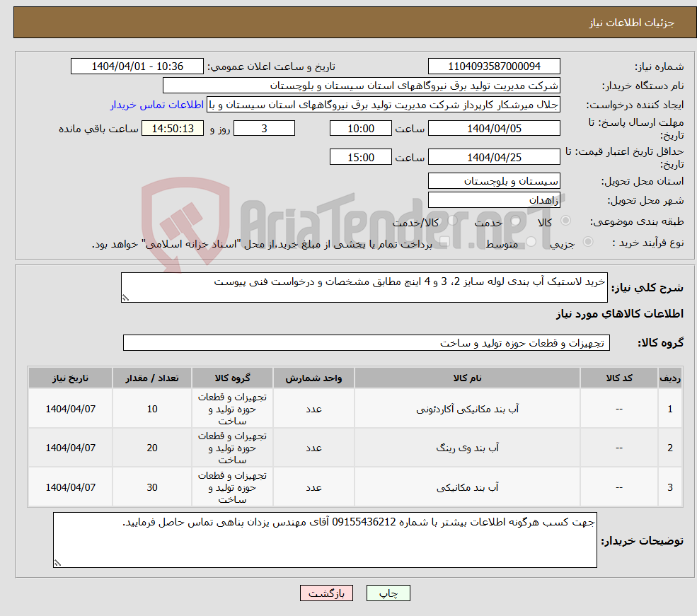Click the واحد شمارش column header
Image resolution: width=697 pixels, height=616 pixels.
tap(313, 378)
